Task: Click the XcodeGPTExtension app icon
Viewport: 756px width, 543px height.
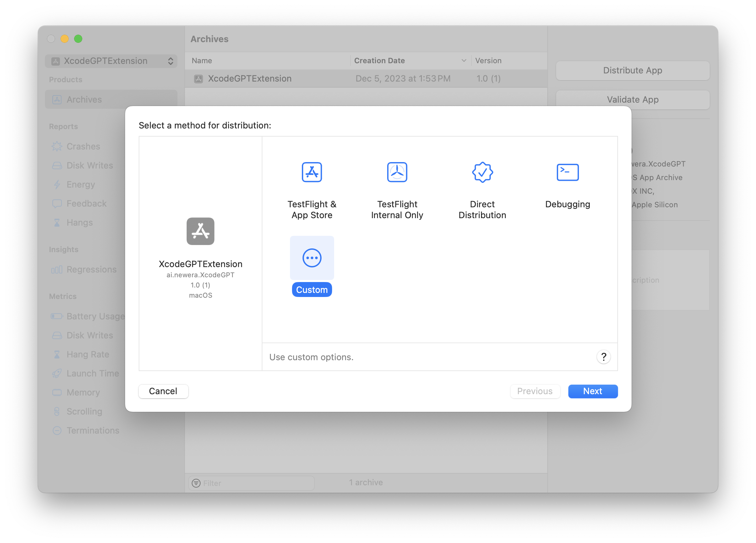Action: pyautogui.click(x=200, y=231)
